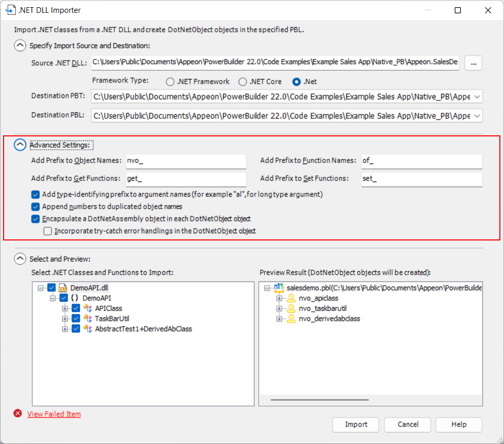Click the red error icon near View Failed Item
This screenshot has height=444, width=504.
tap(17, 413)
